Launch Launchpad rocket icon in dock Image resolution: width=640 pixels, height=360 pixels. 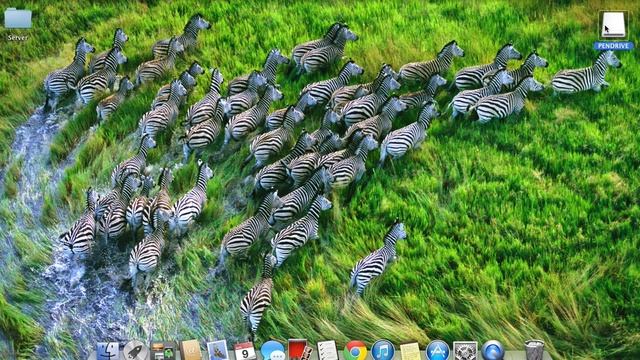tap(135, 351)
